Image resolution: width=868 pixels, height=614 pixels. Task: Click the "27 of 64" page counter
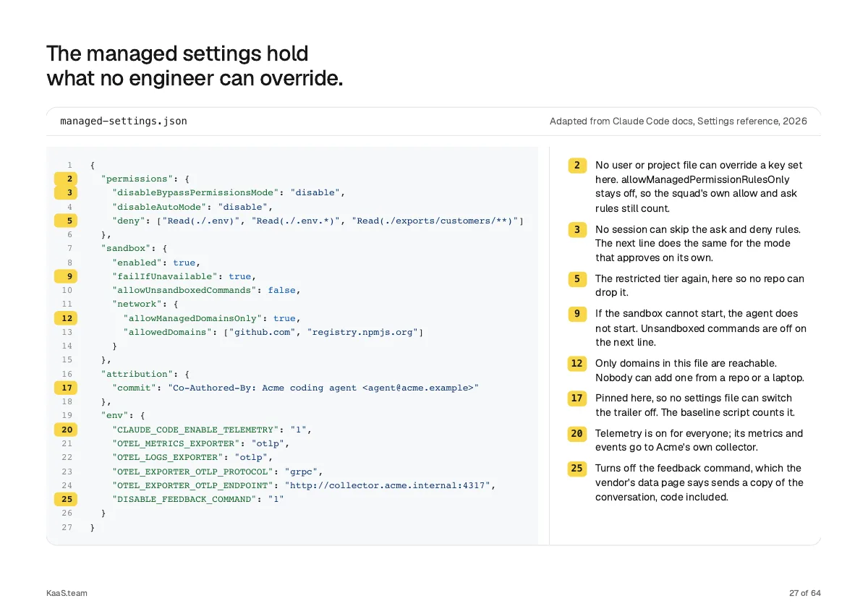[805, 593]
